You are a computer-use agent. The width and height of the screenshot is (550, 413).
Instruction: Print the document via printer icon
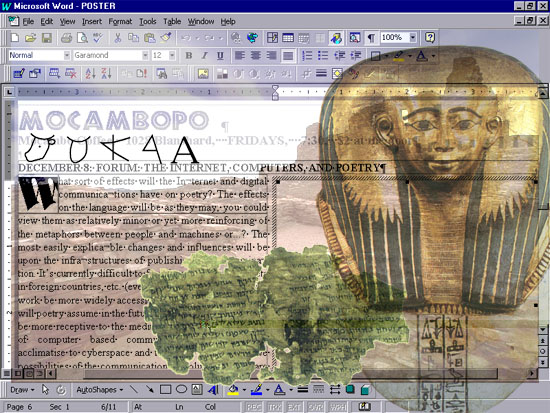66,38
